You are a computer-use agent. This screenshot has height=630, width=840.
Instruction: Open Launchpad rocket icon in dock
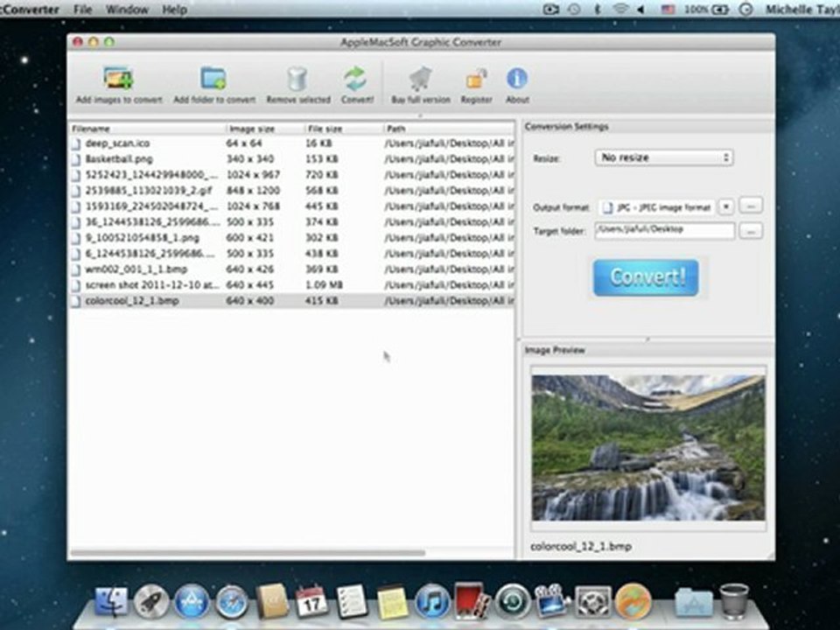[151, 601]
